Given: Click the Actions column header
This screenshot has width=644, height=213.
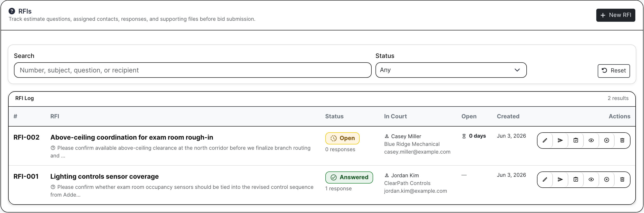Looking at the screenshot, I should click(619, 117).
